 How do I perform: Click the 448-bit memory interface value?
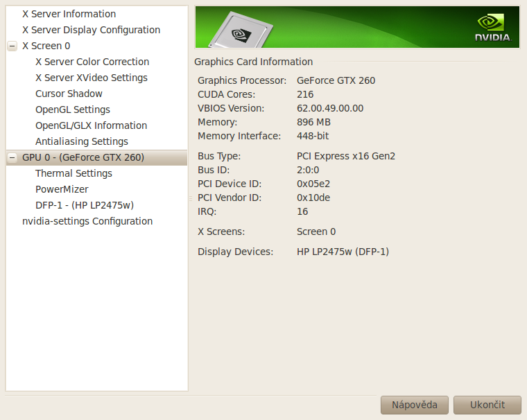click(313, 136)
